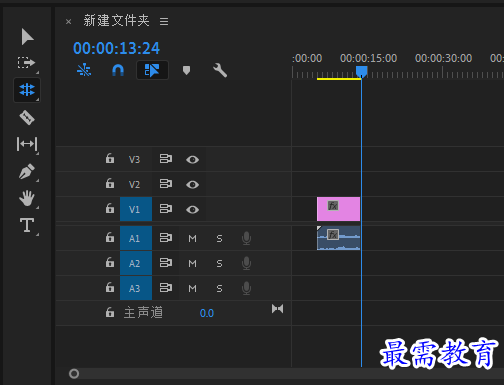Screen dimensions: 504x385
Task: Toggle insert sequences as nests option
Action: pos(84,70)
